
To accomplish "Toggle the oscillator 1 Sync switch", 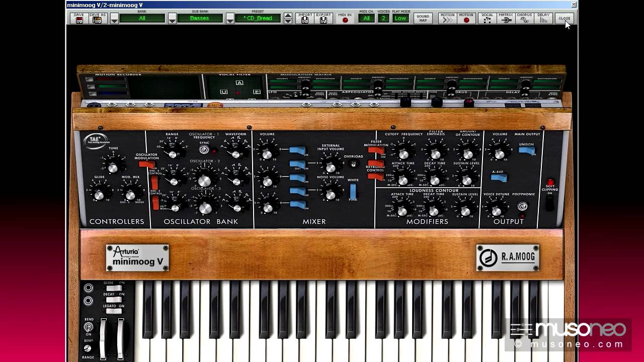I will pos(204,150).
